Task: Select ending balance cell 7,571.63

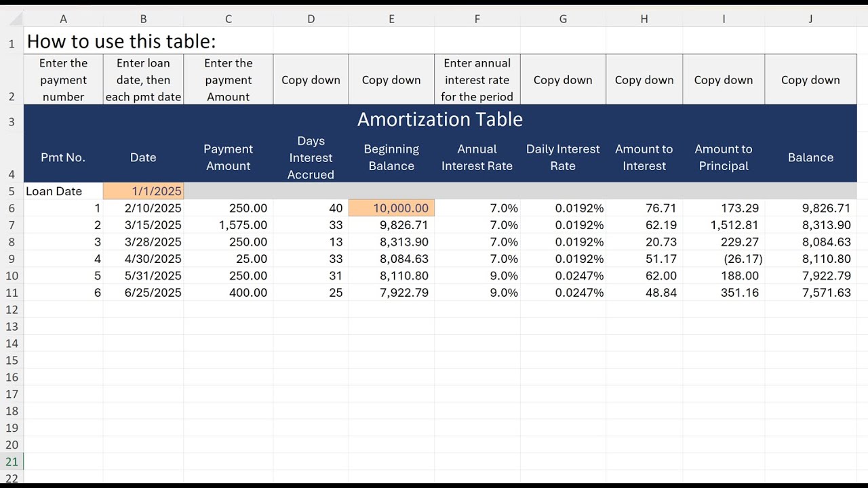Action: pos(810,293)
